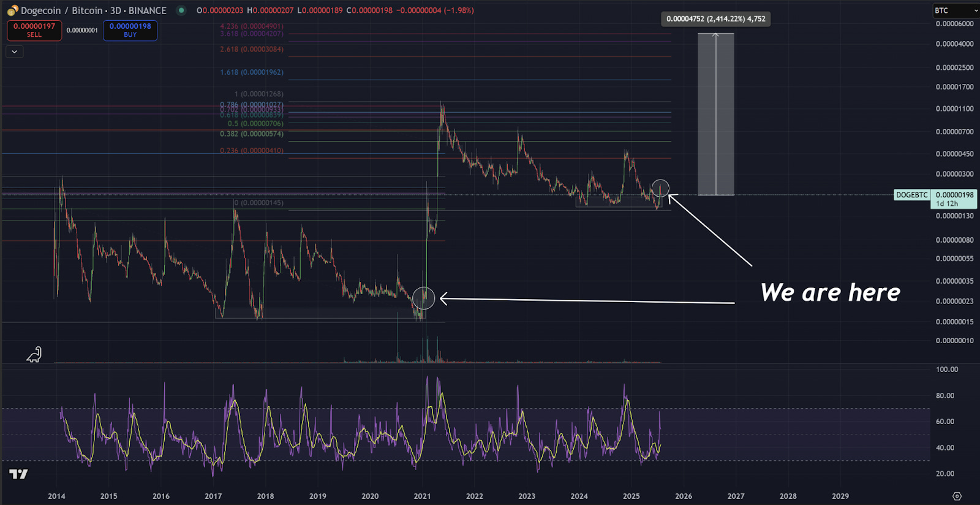
Task: Click the low value L0.00000189
Action: [320, 10]
